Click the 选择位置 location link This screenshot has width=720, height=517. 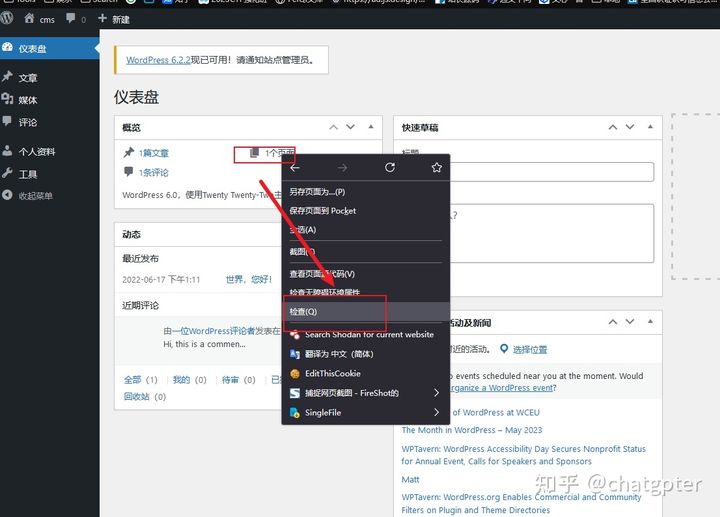(530, 349)
